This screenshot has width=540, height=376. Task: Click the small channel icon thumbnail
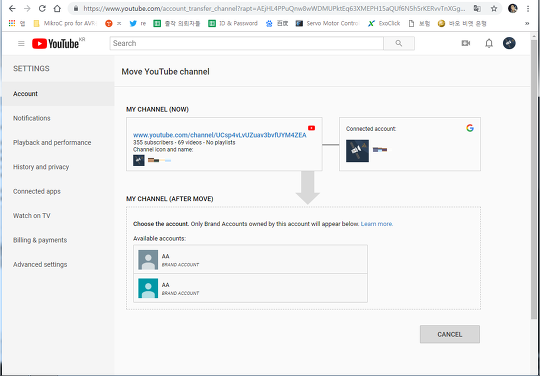click(139, 160)
